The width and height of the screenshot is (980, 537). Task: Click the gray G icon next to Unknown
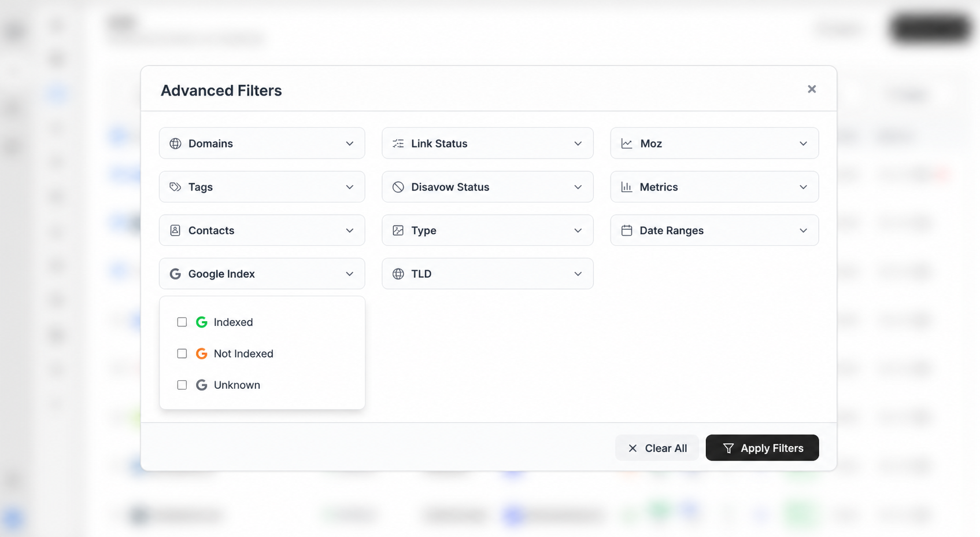(x=201, y=385)
